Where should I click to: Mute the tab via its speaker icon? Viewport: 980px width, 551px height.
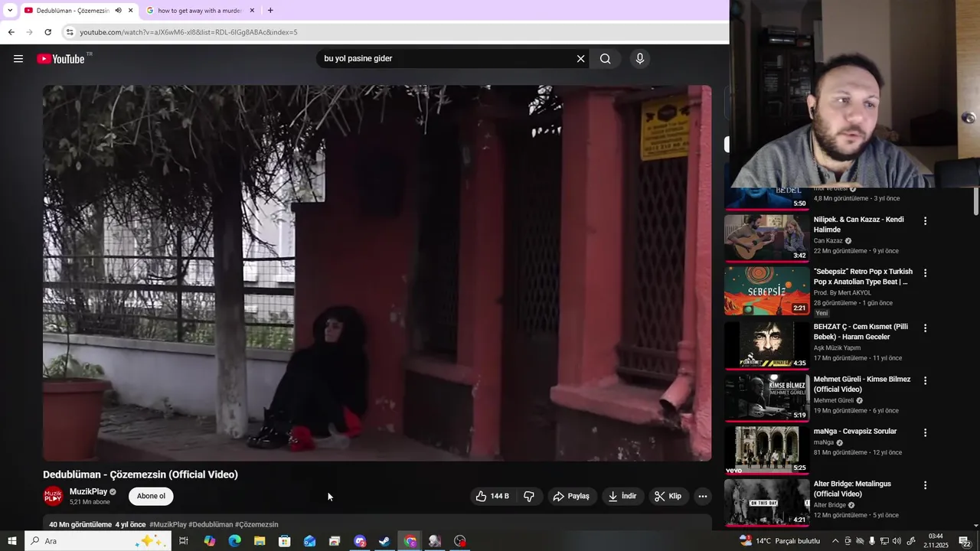[x=118, y=11]
